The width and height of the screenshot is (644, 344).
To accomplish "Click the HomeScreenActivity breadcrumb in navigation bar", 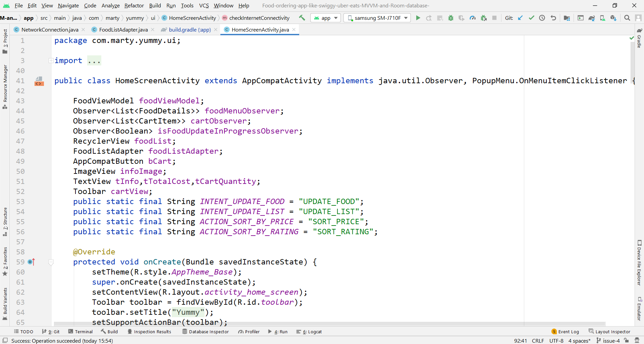I will [189, 18].
